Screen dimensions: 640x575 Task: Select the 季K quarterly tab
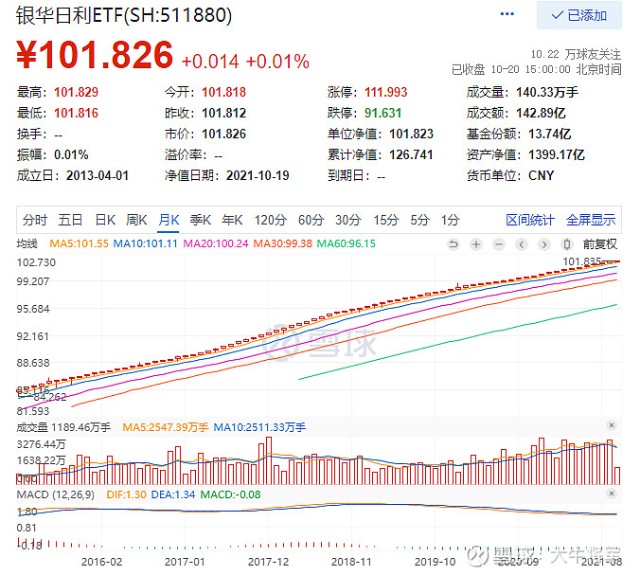pyautogui.click(x=201, y=220)
